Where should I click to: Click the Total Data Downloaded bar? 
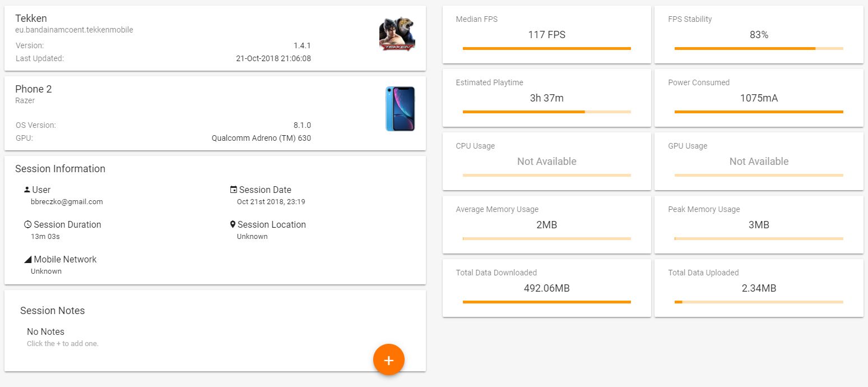[546, 302]
